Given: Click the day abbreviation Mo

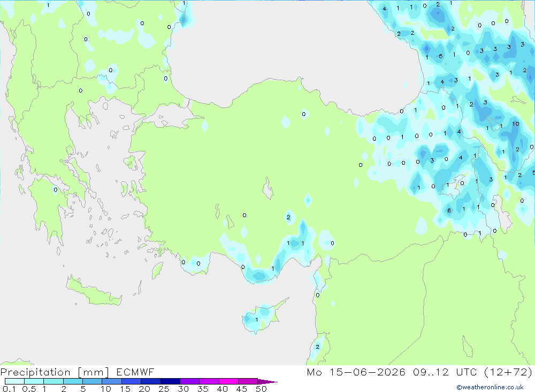Looking at the screenshot, I should [x=314, y=372].
